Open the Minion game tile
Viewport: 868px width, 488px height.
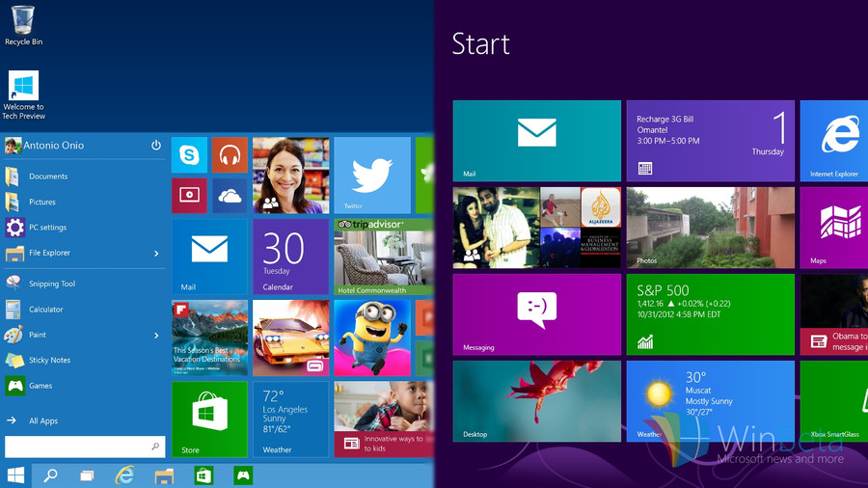pos(372,339)
